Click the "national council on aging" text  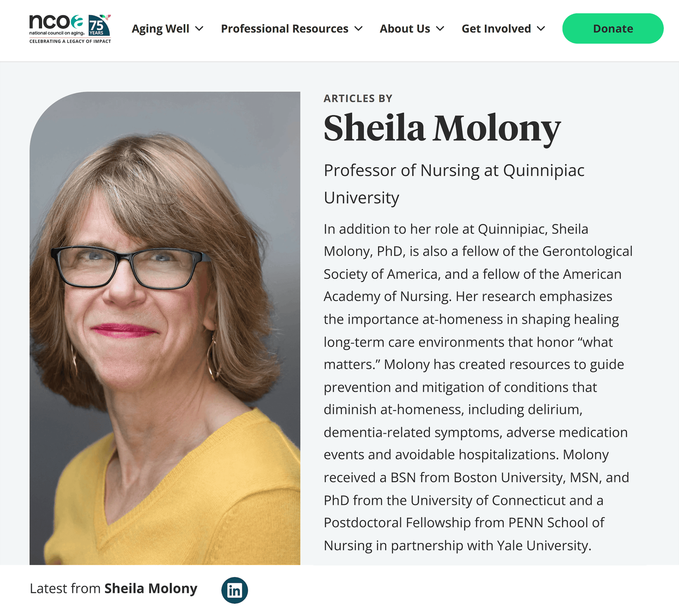pos(57,33)
